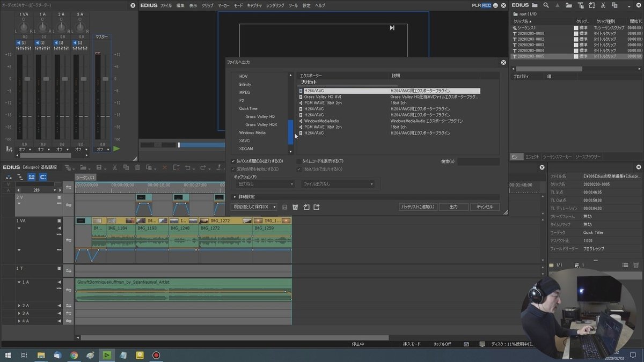This screenshot has width=644, height=362.
Task: Click the 出力 button
Action: tap(453, 207)
